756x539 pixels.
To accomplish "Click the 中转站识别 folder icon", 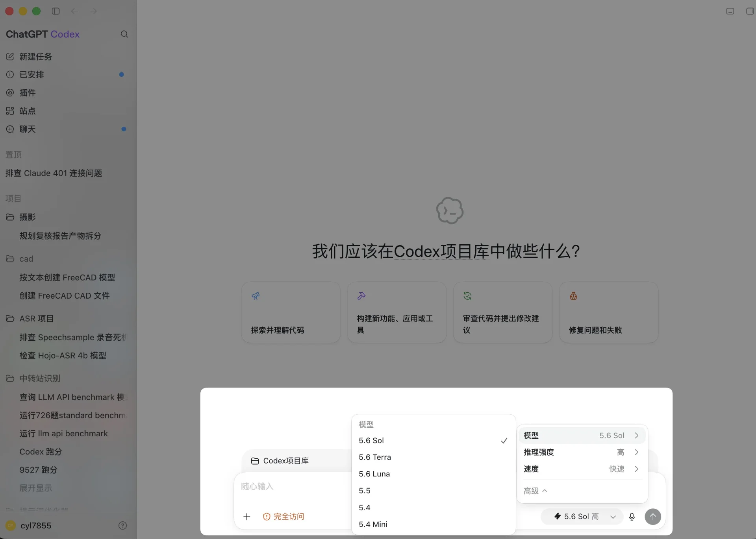I will [10, 378].
